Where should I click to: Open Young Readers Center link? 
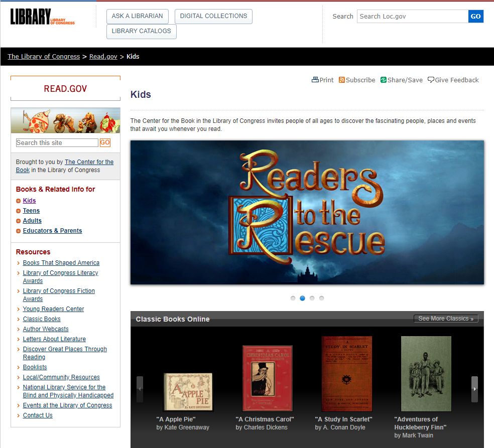(x=54, y=309)
